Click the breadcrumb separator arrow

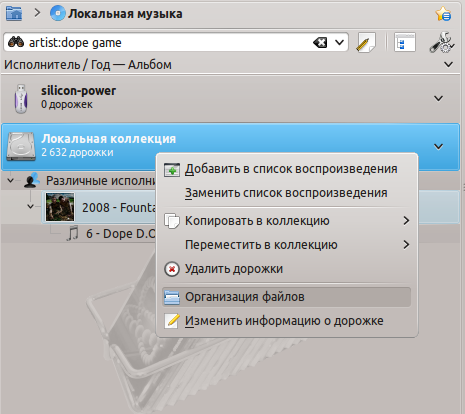coord(37,13)
